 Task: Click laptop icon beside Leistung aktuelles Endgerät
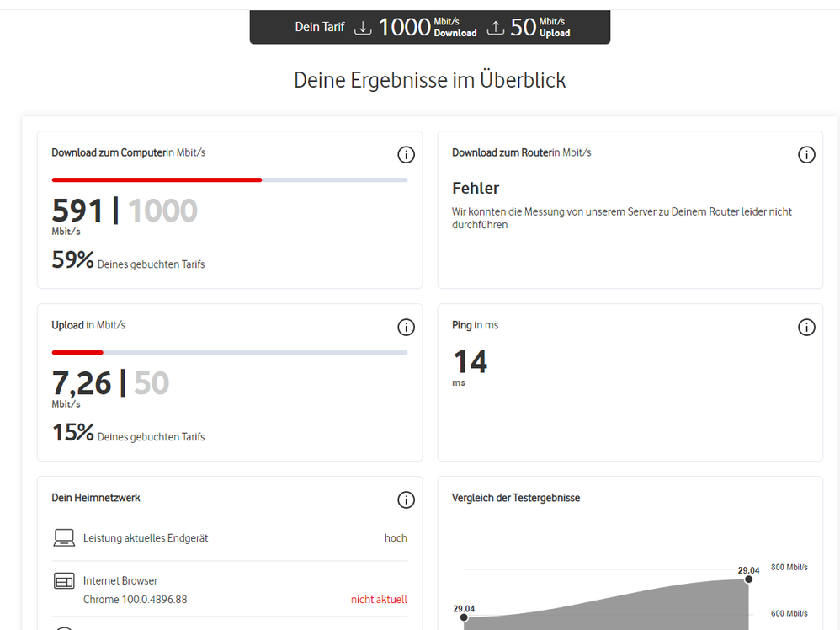[64, 537]
